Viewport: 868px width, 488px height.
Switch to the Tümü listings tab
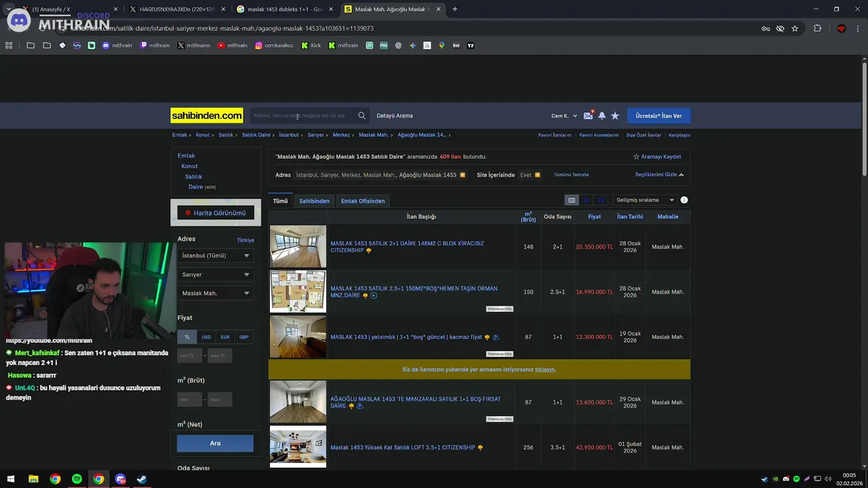pyautogui.click(x=280, y=201)
